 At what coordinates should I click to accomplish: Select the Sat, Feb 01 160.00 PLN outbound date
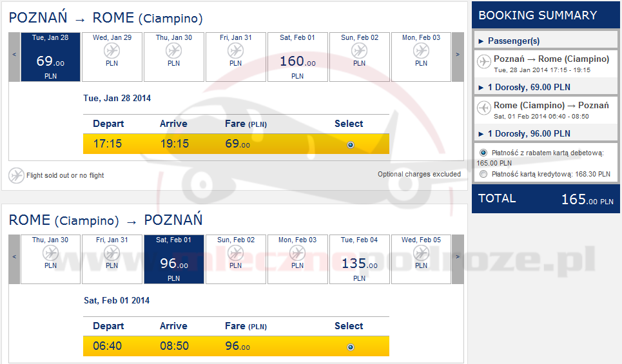298,57
